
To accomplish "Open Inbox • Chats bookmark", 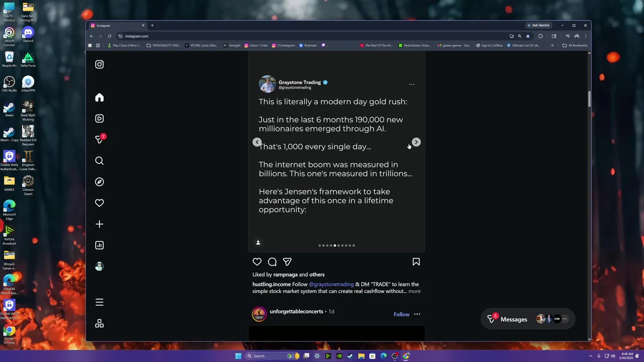I will 256,45.
